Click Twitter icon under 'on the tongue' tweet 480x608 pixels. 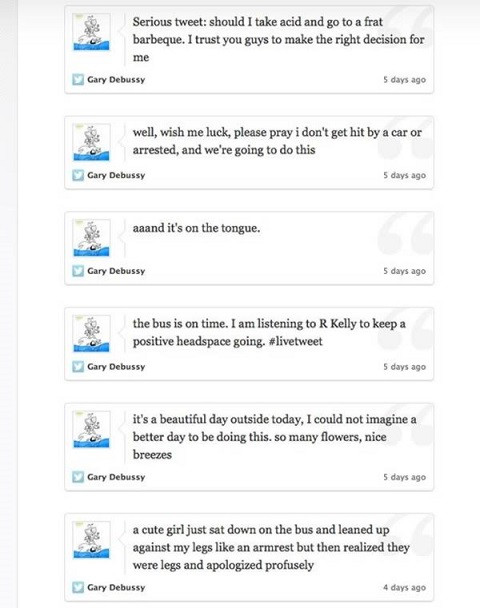click(x=78, y=271)
